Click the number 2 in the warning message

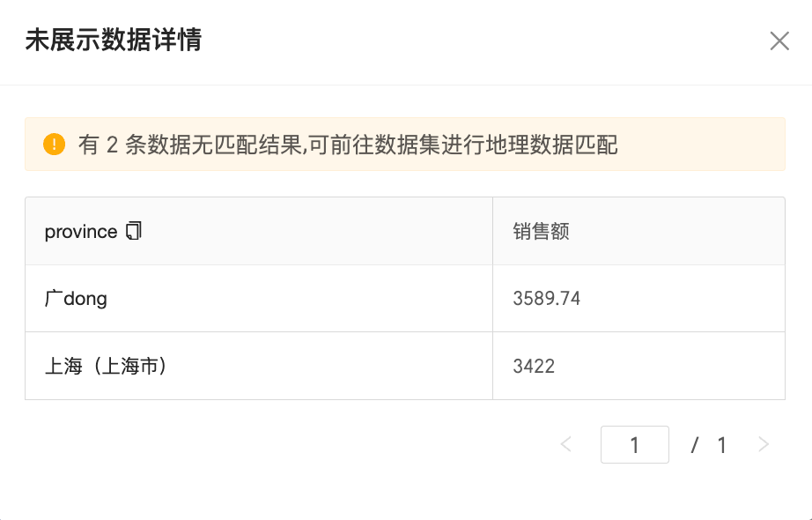(x=112, y=145)
